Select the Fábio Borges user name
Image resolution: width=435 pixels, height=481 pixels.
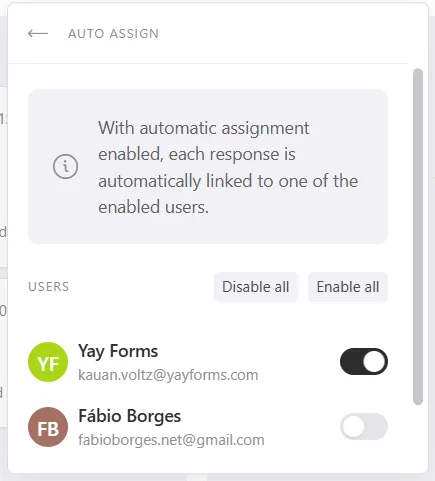point(130,416)
